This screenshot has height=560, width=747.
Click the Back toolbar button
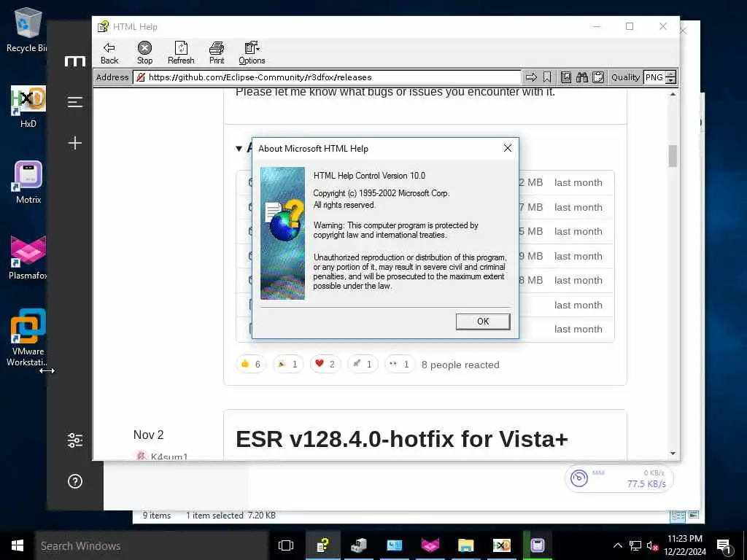(x=109, y=52)
